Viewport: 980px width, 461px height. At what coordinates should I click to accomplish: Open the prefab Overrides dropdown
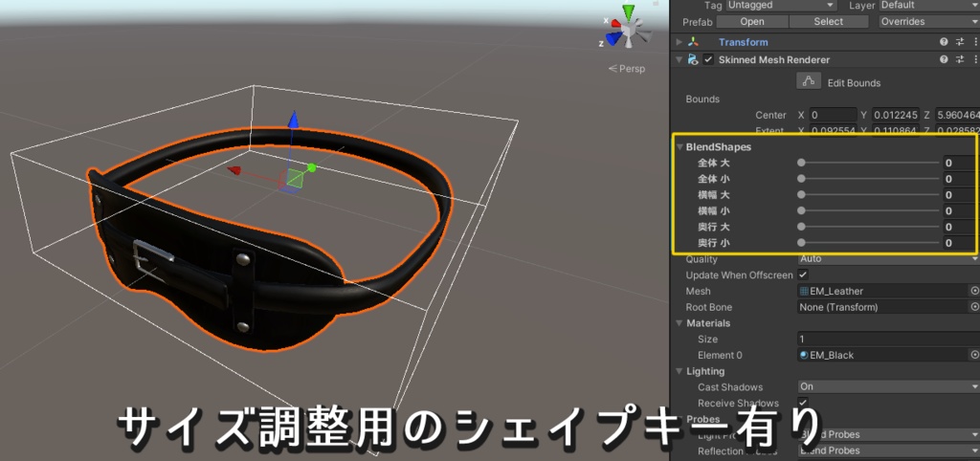pos(928,21)
